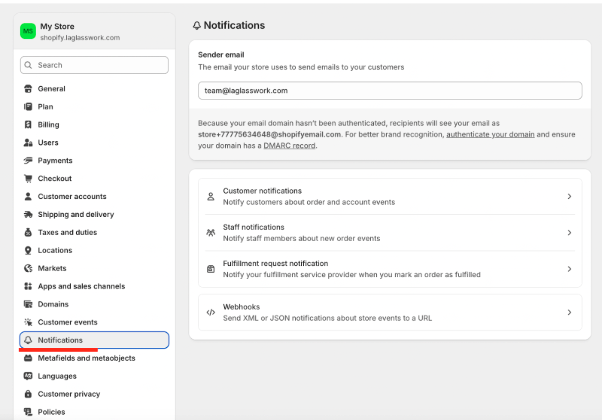Click the Checkout cart icon
This screenshot has width=604, height=420.
[27, 179]
